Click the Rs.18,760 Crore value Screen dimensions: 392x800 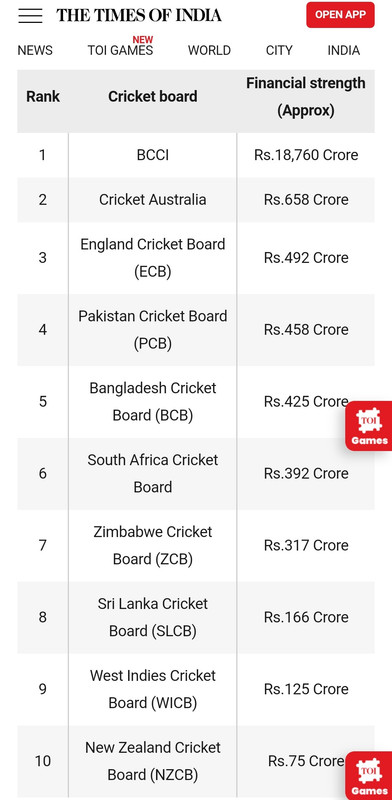[x=306, y=155]
